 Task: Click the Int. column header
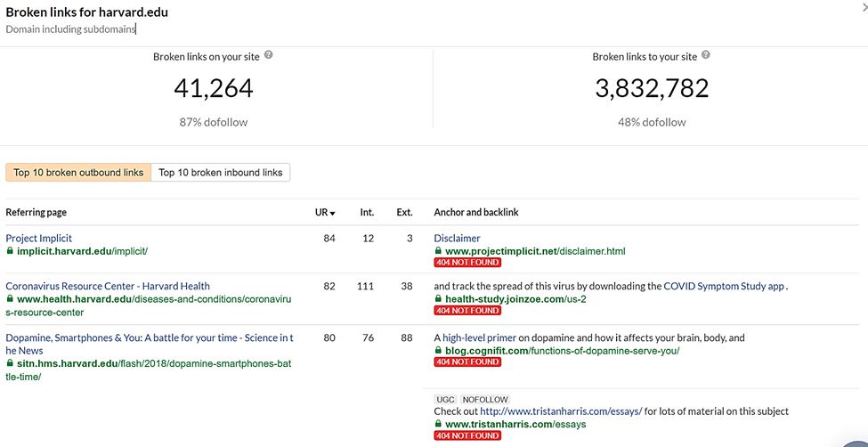coord(367,212)
